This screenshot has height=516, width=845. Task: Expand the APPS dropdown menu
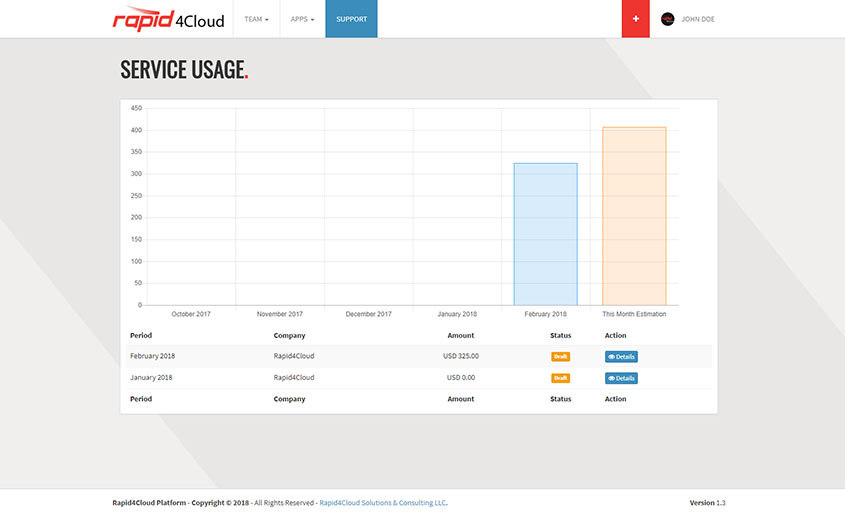[x=302, y=19]
